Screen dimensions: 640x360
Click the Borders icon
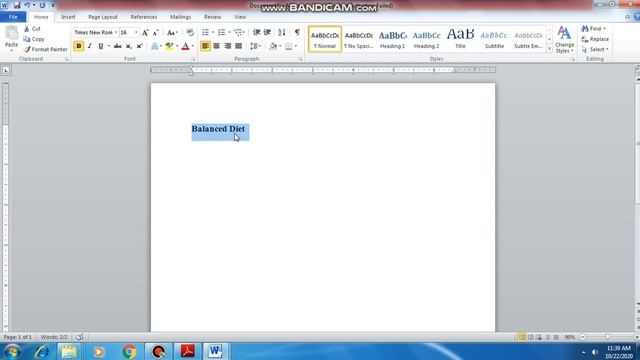click(289, 46)
